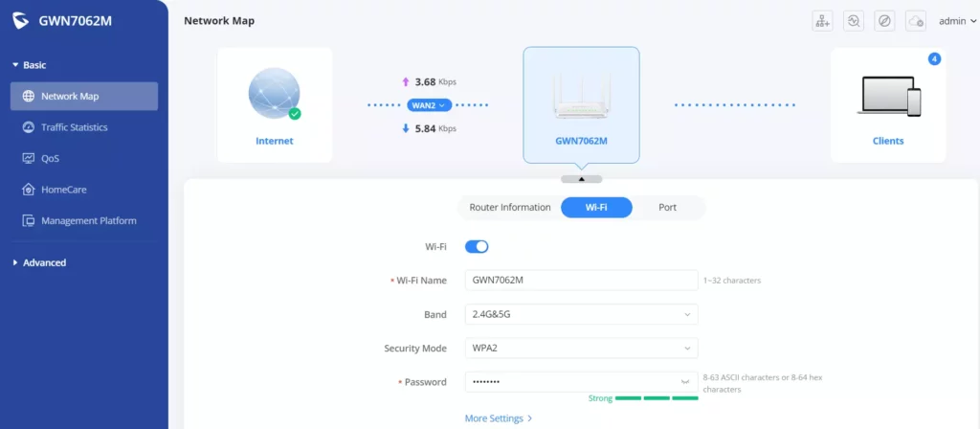Click the 5.84 Kbps download rate
980x429 pixels.
click(435, 128)
